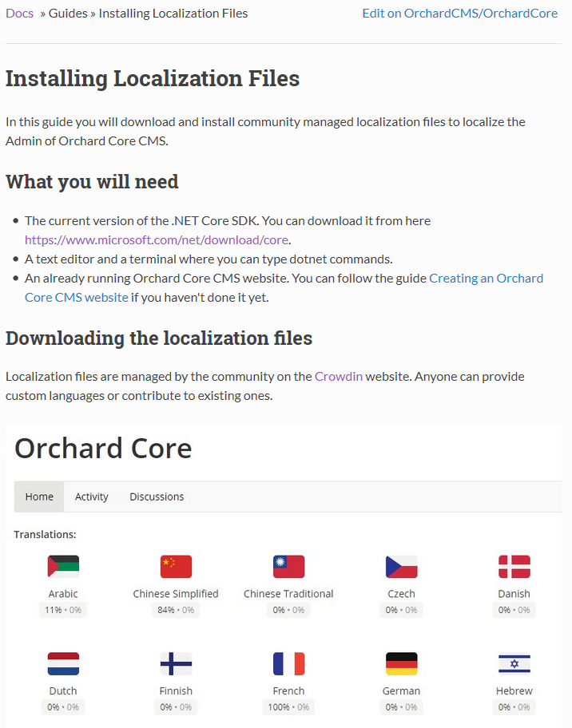
Task: Click the Danish language label
Action: point(514,593)
